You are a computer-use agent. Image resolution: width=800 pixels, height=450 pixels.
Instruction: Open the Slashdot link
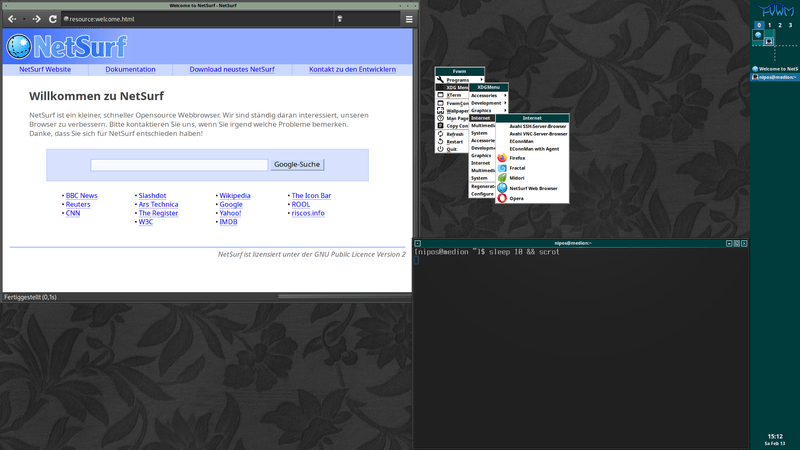152,195
